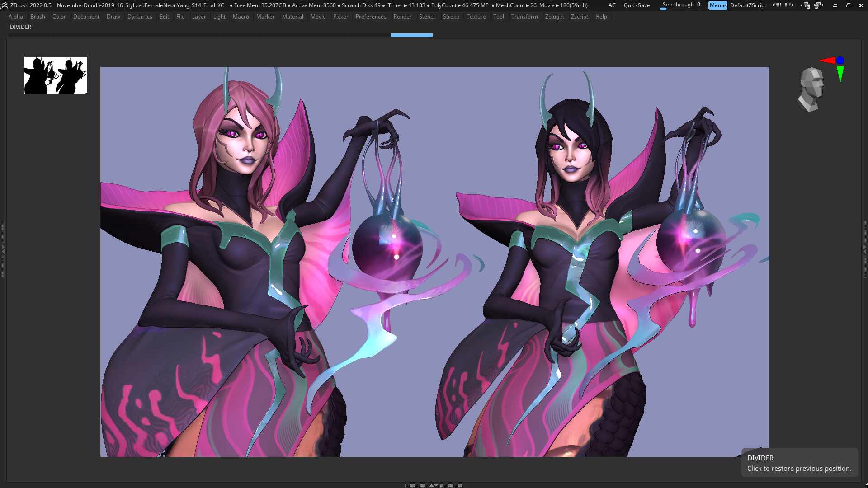This screenshot has width=868, height=488.
Task: Click the ZBrush logo icon in title bar
Action: pos(5,5)
